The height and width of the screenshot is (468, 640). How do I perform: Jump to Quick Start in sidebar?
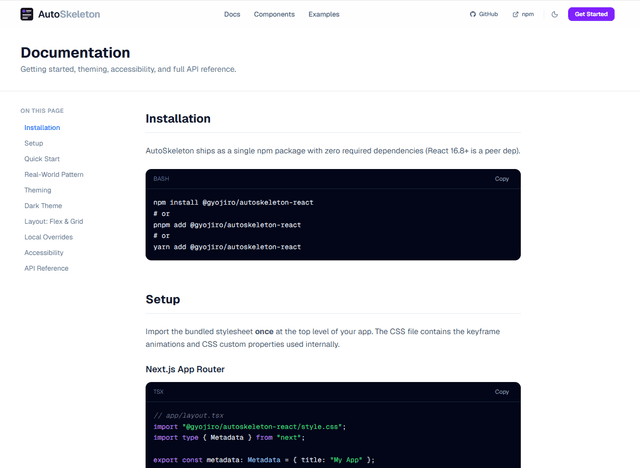pos(42,159)
